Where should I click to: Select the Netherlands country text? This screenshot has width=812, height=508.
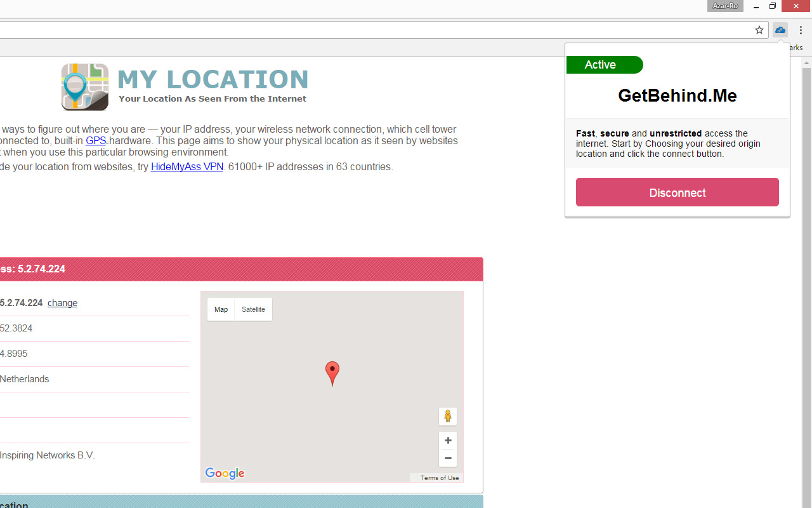(25, 379)
